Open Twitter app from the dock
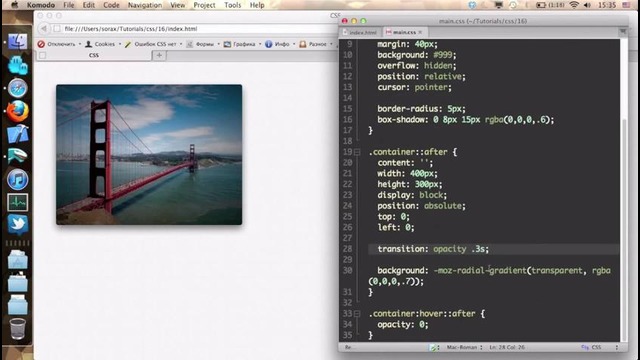This screenshot has height=360, width=640. pyautogui.click(x=18, y=224)
